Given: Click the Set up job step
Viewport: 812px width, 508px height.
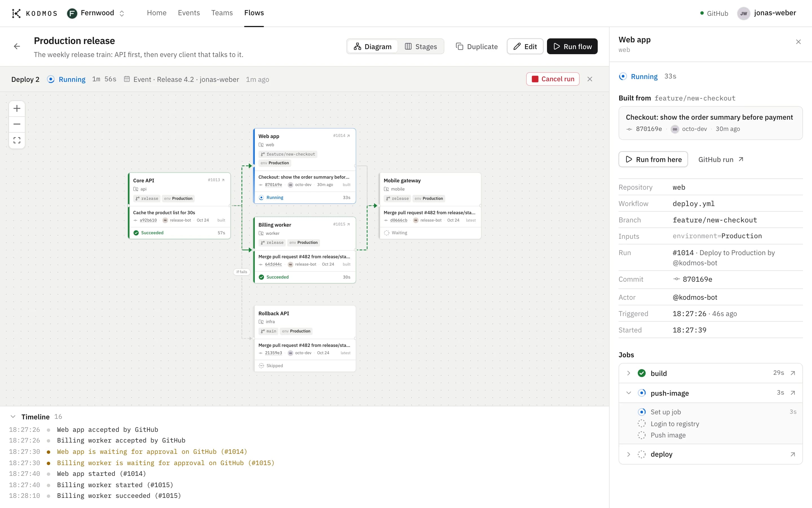Looking at the screenshot, I should 717,412.
